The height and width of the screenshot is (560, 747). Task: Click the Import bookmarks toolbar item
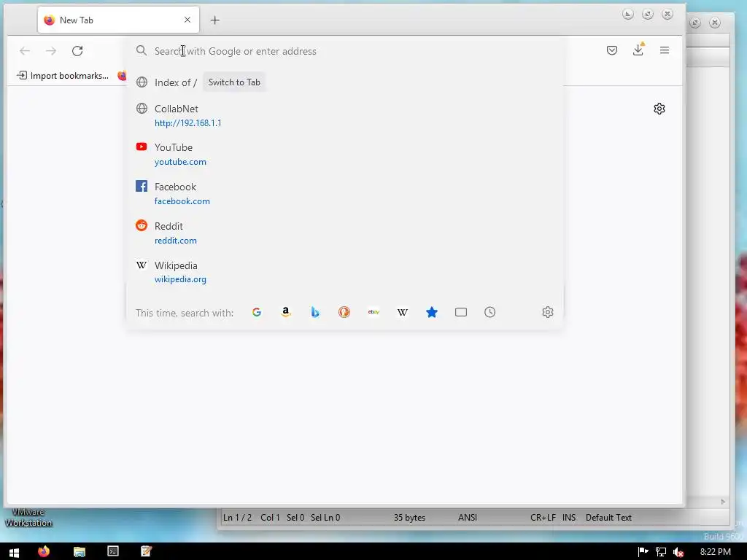coord(63,76)
